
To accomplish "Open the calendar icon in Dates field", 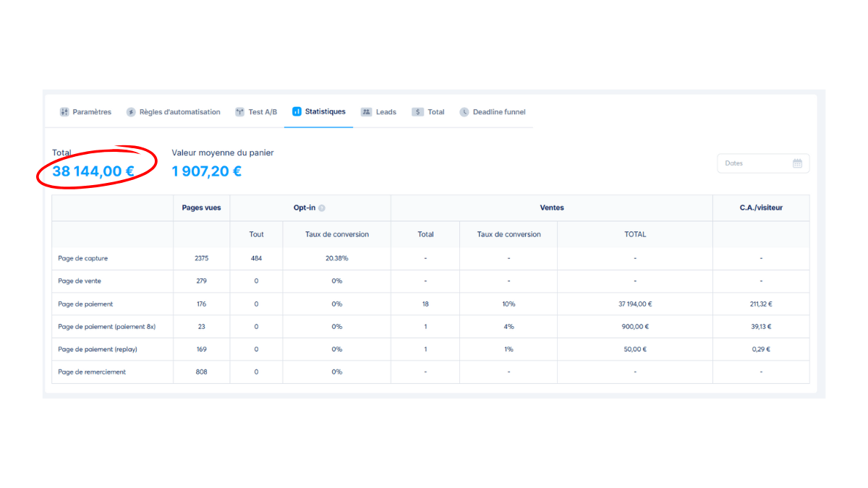I will click(797, 163).
